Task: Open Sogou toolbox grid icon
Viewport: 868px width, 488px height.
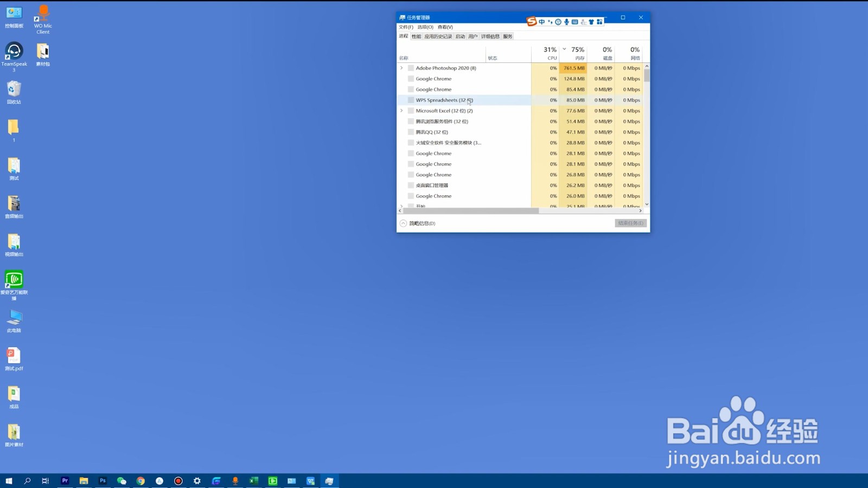Action: pyautogui.click(x=599, y=22)
